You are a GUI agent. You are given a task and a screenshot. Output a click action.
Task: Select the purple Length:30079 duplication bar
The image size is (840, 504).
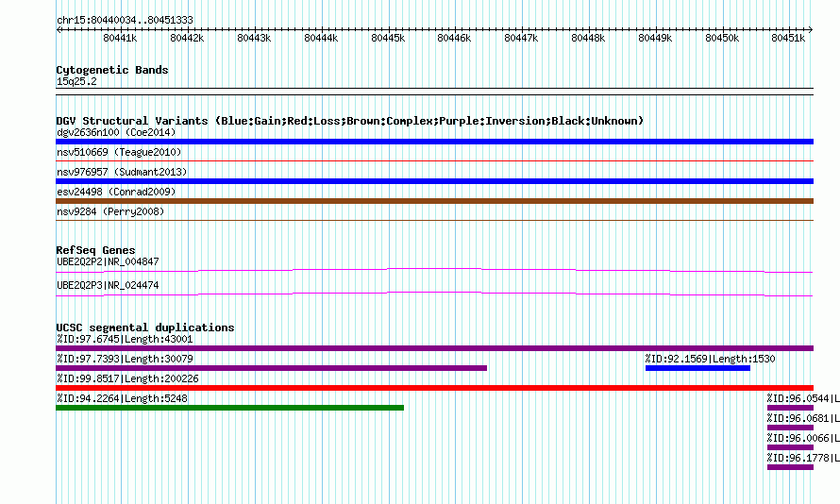click(x=271, y=368)
